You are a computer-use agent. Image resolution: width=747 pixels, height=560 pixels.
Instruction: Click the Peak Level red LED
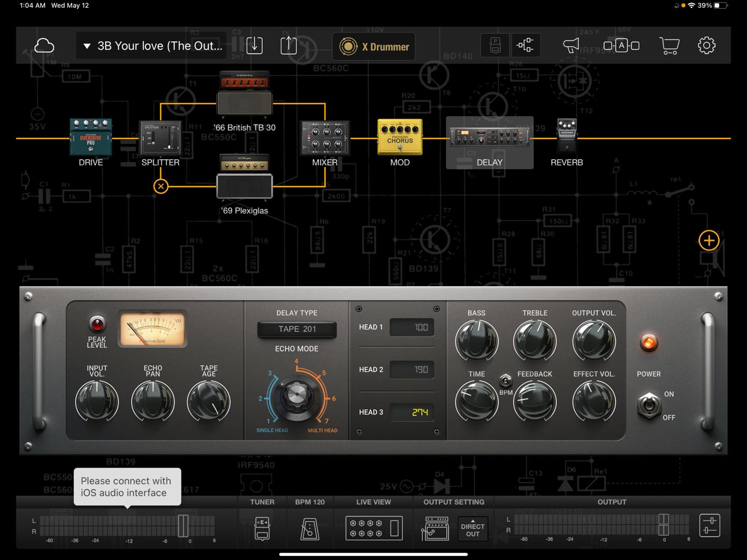97,324
